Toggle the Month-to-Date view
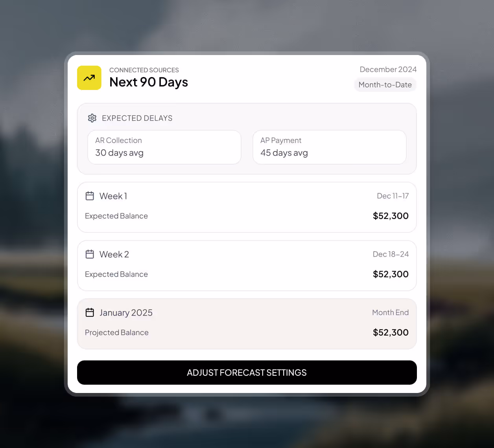This screenshot has height=448, width=494. [385, 84]
